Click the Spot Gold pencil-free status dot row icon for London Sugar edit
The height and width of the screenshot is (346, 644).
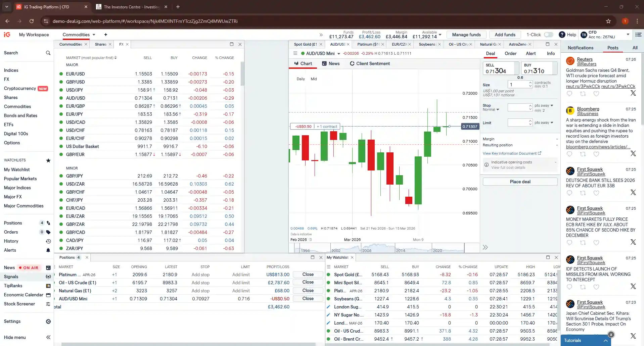[329, 307]
